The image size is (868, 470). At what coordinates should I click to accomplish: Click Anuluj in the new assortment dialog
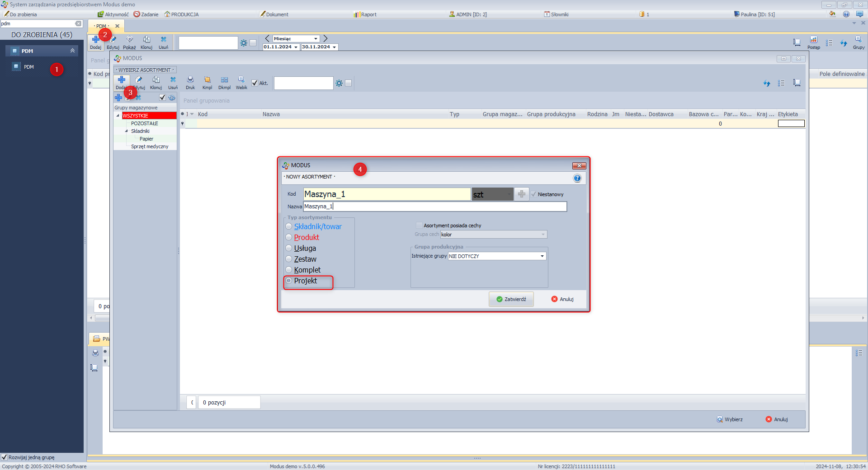(562, 299)
